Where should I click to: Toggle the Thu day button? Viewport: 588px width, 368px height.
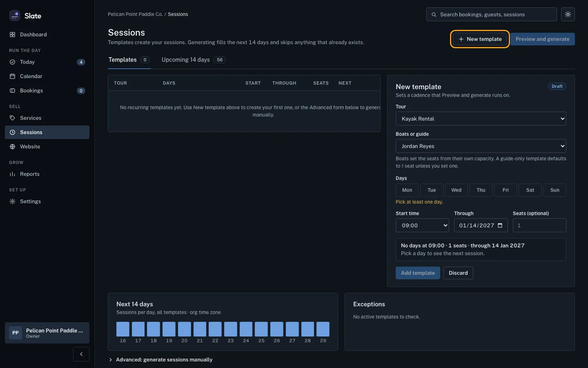click(x=481, y=190)
